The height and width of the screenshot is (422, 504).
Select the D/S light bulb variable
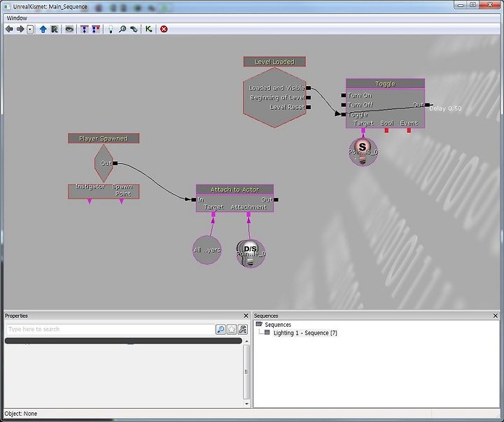point(251,253)
